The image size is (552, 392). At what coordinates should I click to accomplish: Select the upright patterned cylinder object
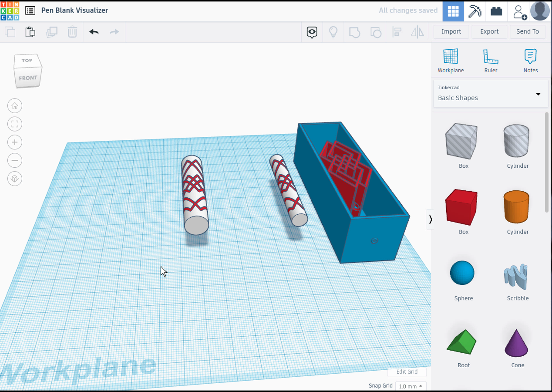pyautogui.click(x=195, y=195)
